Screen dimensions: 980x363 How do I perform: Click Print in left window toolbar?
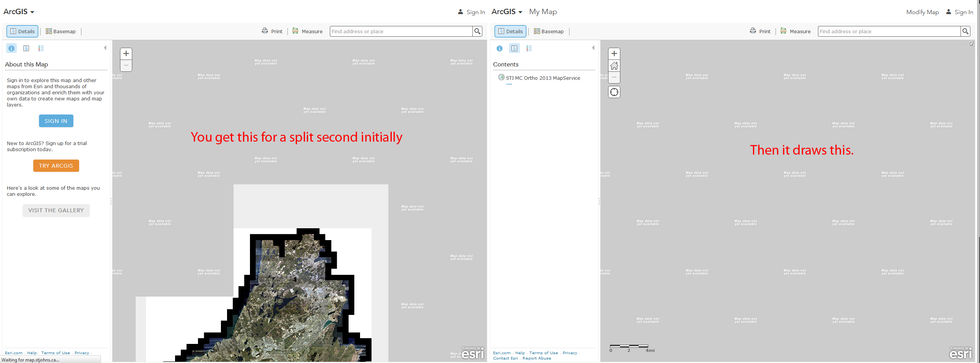point(272,31)
